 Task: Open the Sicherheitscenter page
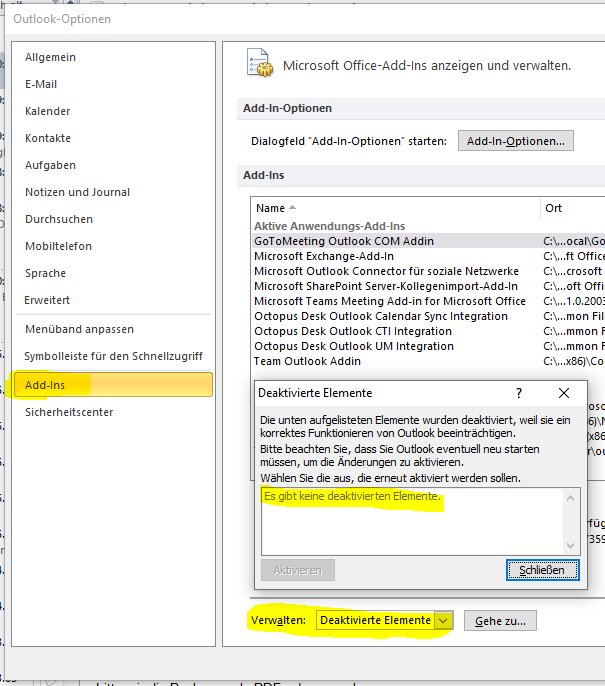pos(69,412)
